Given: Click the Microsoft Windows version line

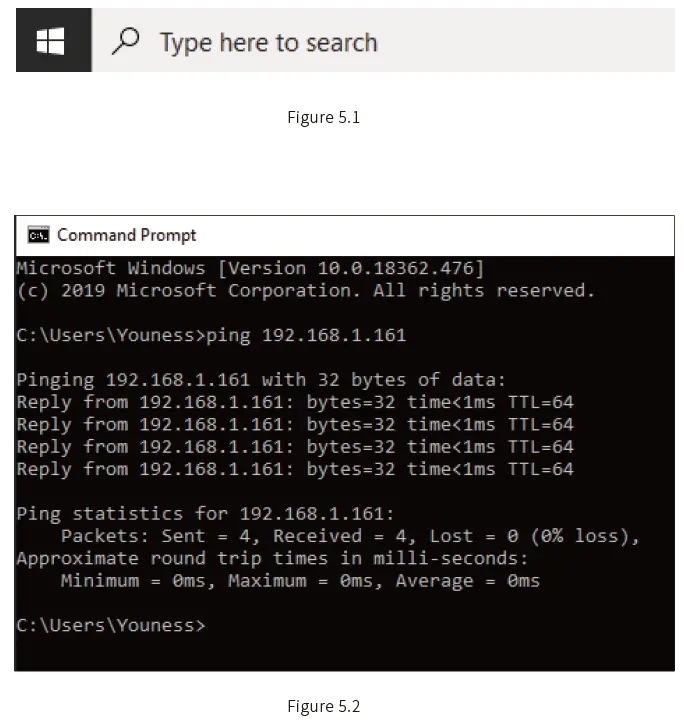Looking at the screenshot, I should [x=250, y=268].
